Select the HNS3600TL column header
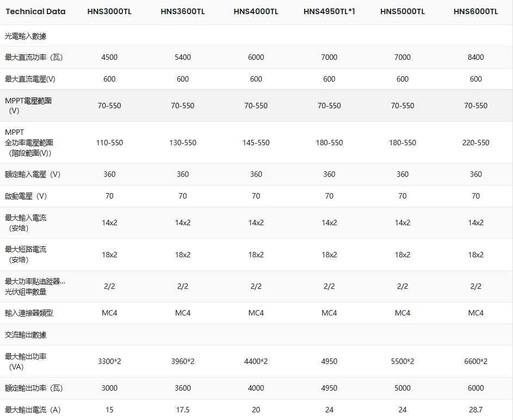The width and height of the screenshot is (513, 420). 183,11
